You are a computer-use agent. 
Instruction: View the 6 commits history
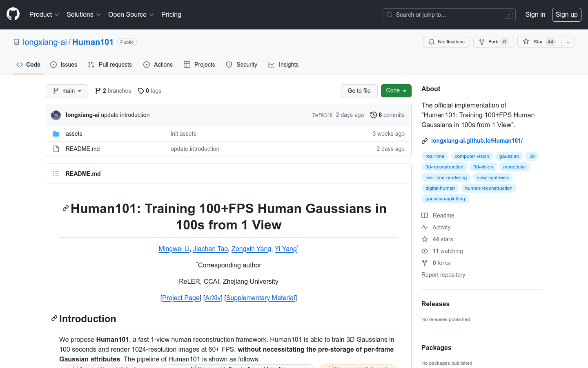(x=388, y=115)
